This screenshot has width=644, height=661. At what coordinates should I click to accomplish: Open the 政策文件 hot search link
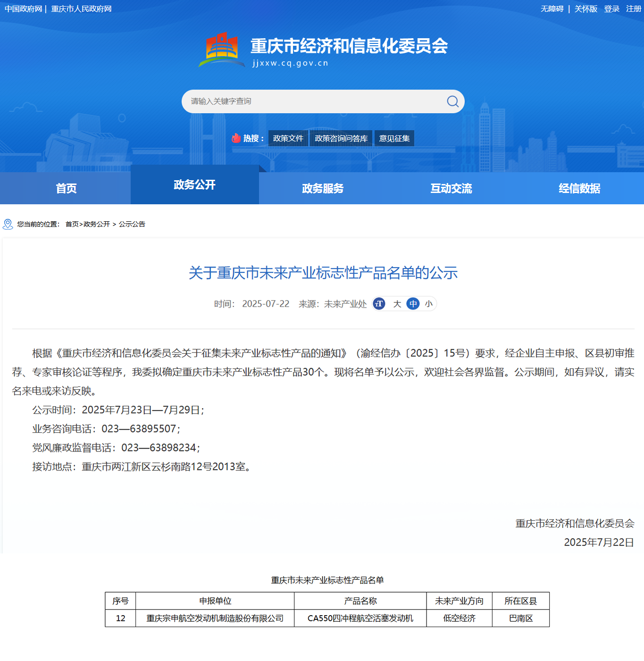288,138
